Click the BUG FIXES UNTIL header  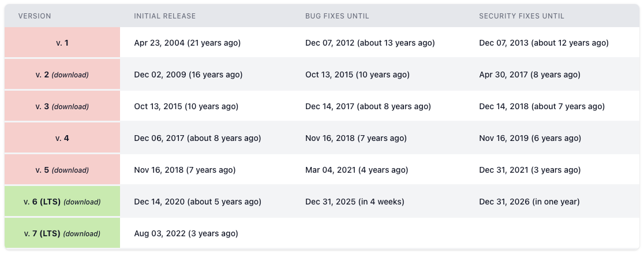tap(337, 16)
